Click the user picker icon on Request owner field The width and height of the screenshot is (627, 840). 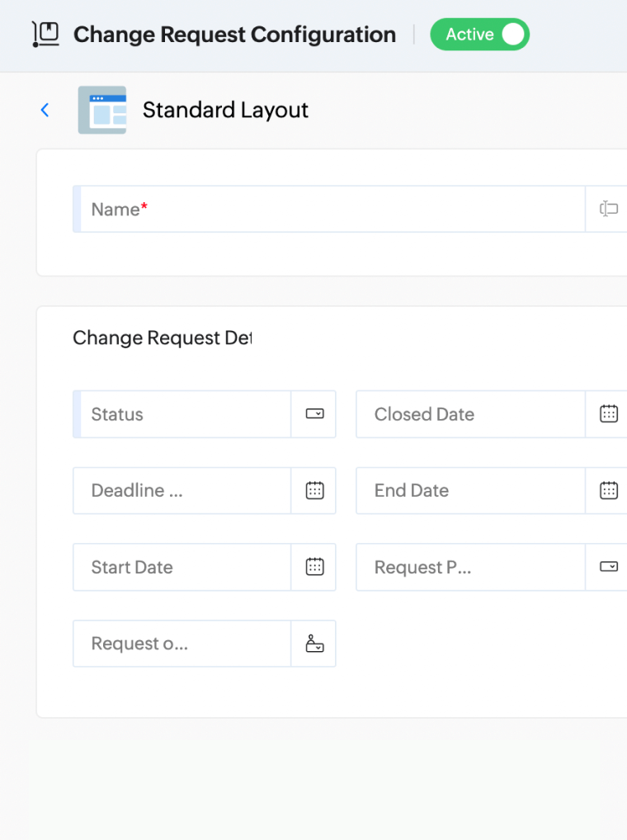(313, 644)
